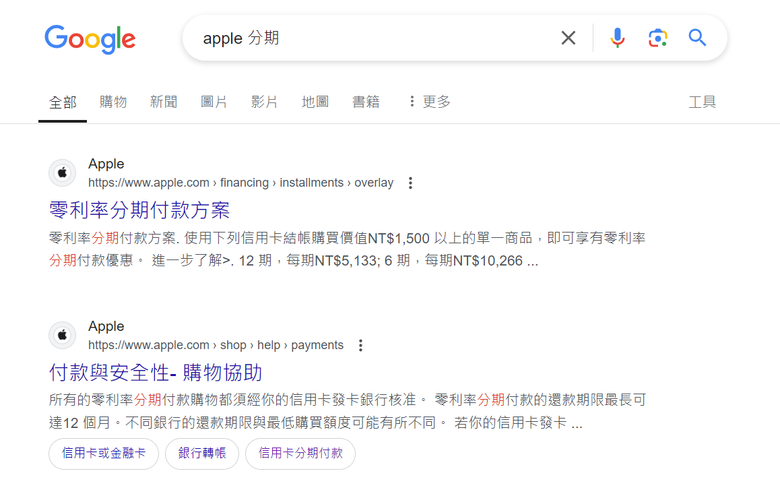Click the 信用卡或金融卡 chip
Viewport: 780px width, 494px height.
click(x=103, y=453)
